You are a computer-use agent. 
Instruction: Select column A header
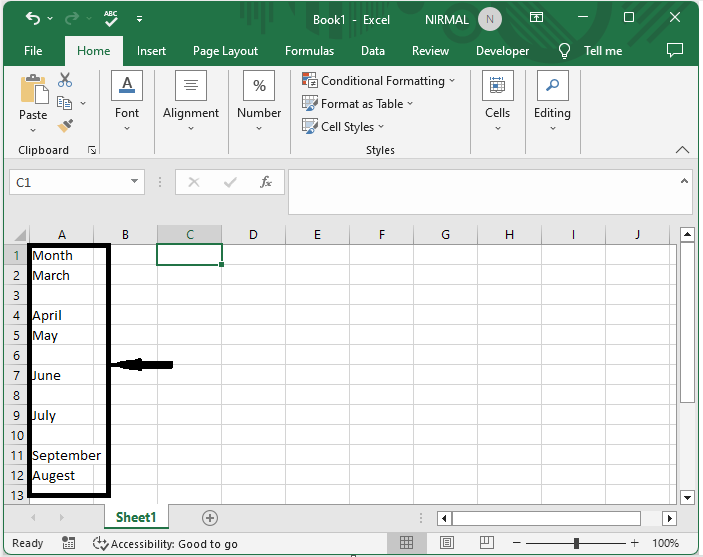tap(62, 235)
